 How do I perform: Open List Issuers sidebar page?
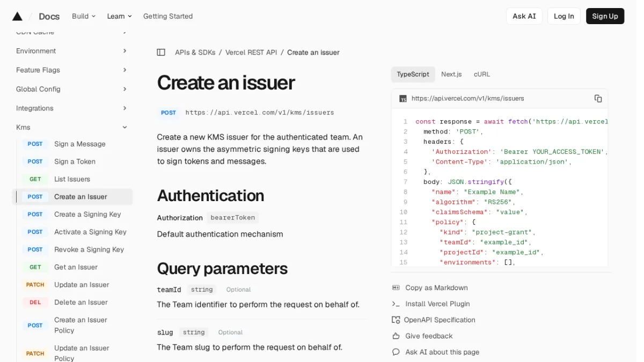(72, 180)
